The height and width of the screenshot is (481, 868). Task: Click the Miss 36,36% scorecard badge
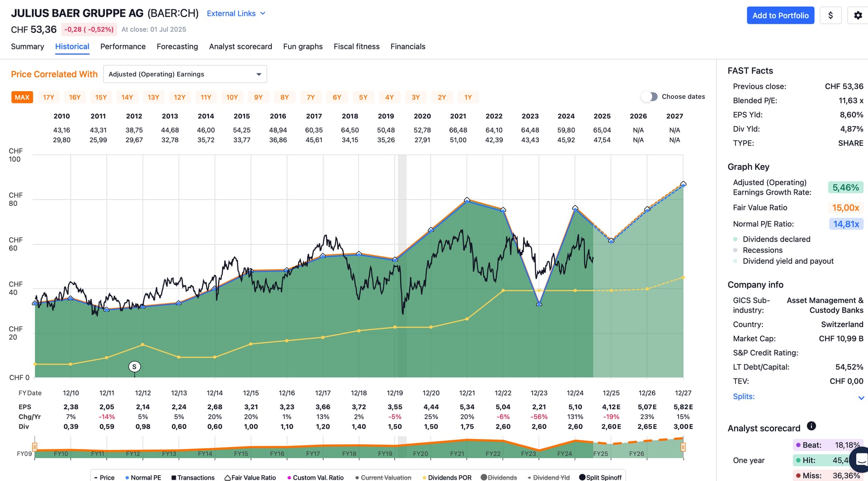pyautogui.click(x=827, y=476)
